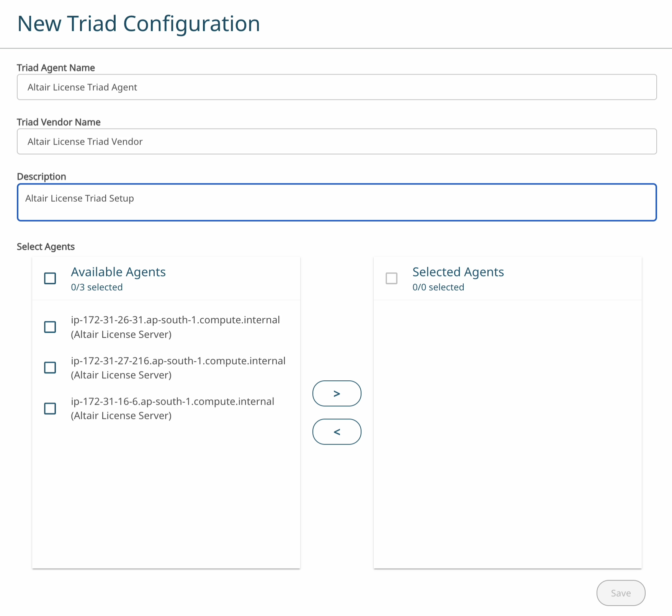Click the Selected Agents heading
The image size is (672, 616).
point(458,272)
